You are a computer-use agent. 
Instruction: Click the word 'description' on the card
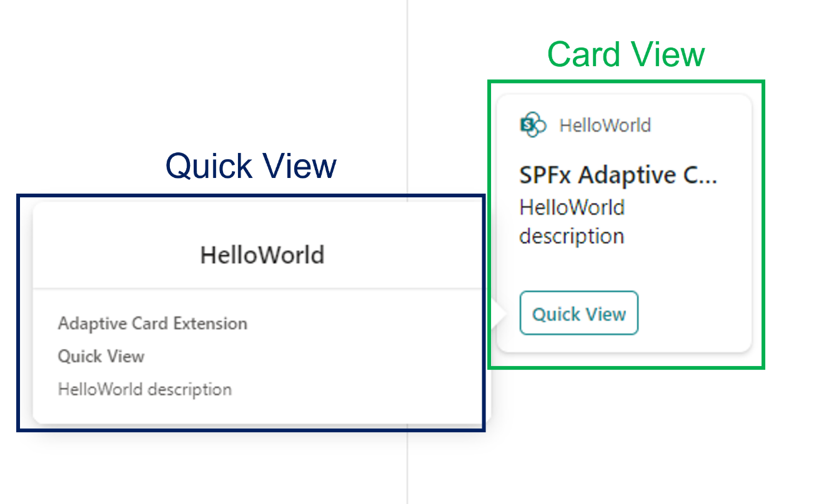pos(572,237)
